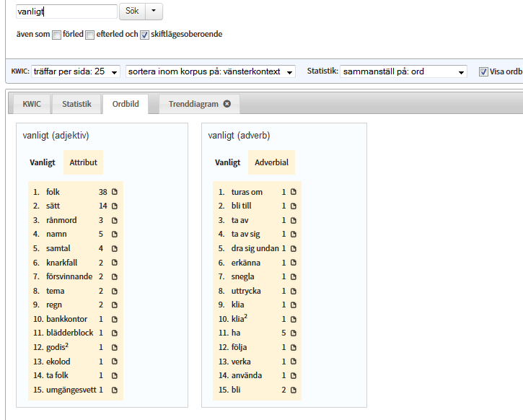Open example sentences icon for snegla
Screen dimensions: 523x420
coord(294,276)
